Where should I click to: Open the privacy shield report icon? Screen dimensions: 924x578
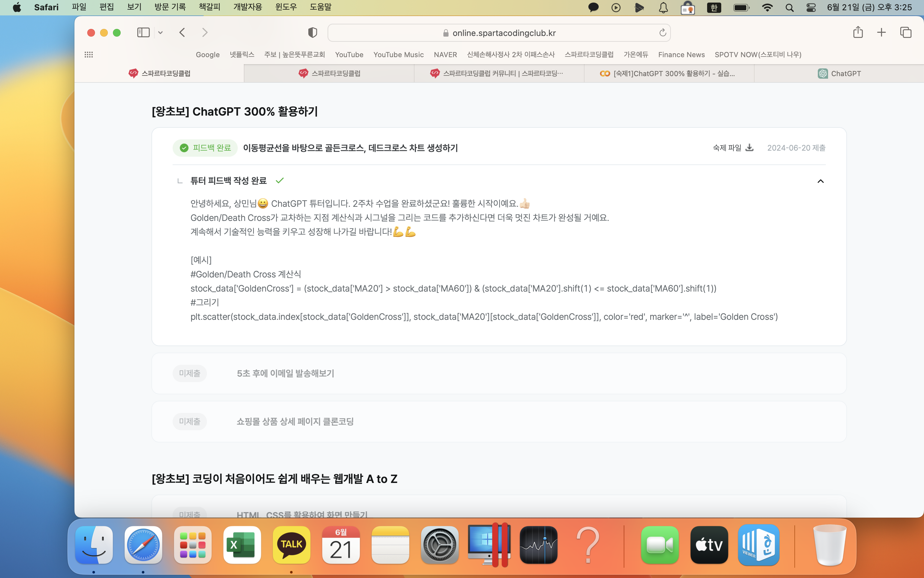[x=313, y=32]
